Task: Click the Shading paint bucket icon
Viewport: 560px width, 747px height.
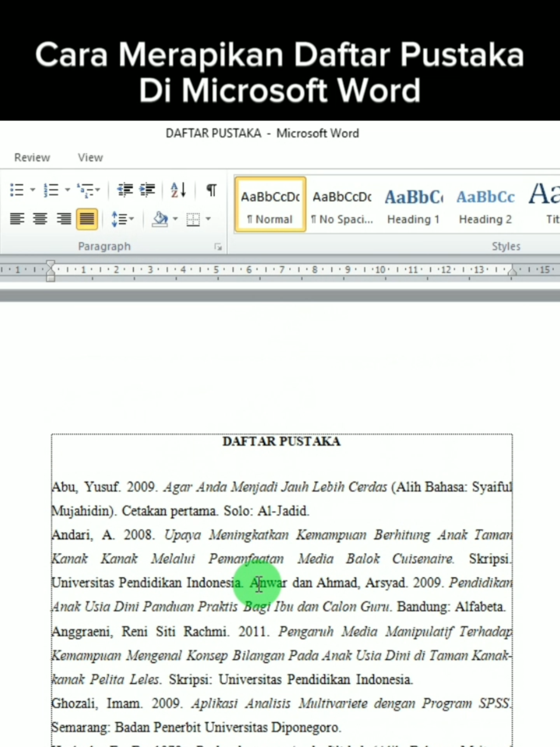Action: 160,219
